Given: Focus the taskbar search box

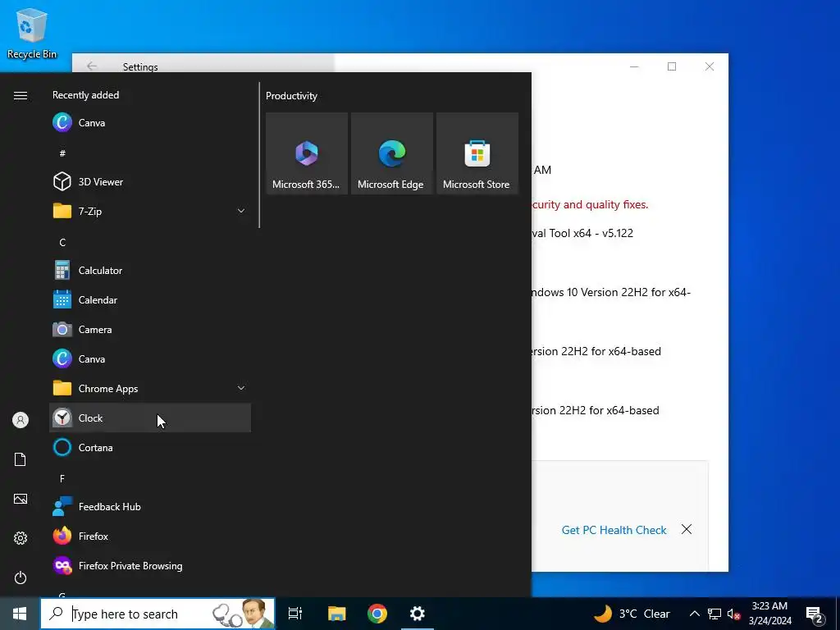Looking at the screenshot, I should click(x=157, y=614).
